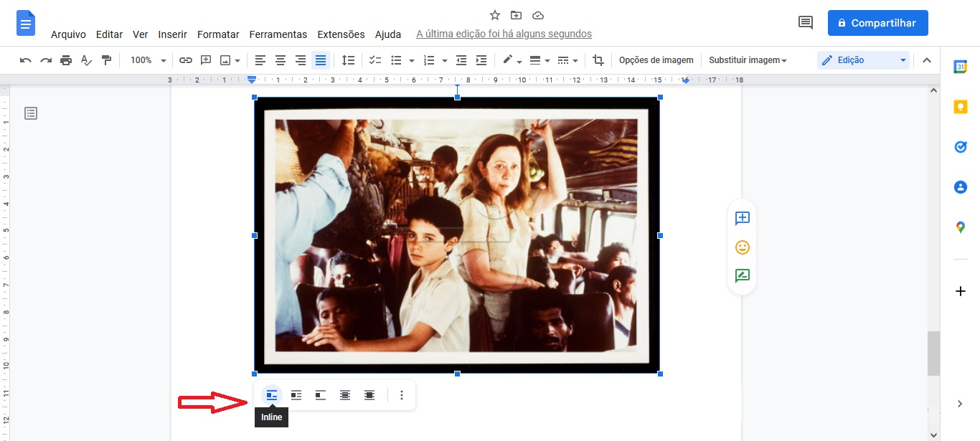Insert a link from the toolbar
This screenshot has width=980, height=441.
[186, 60]
